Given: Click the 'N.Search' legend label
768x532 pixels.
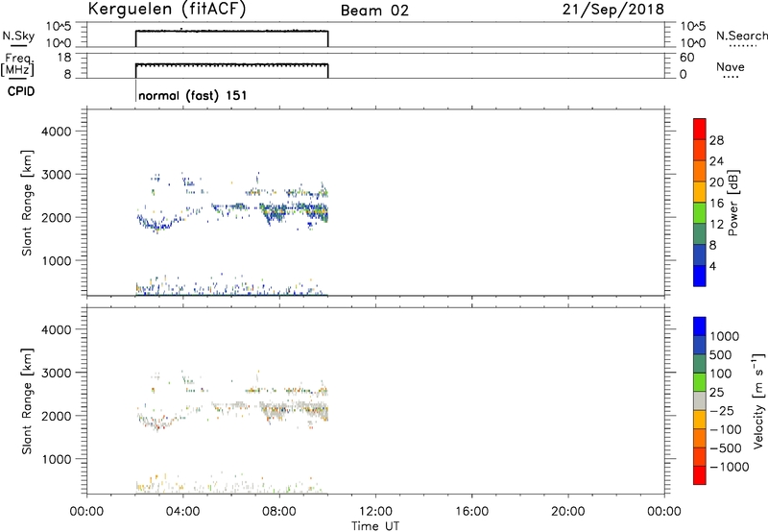Looking at the screenshot, I should pos(741,36).
